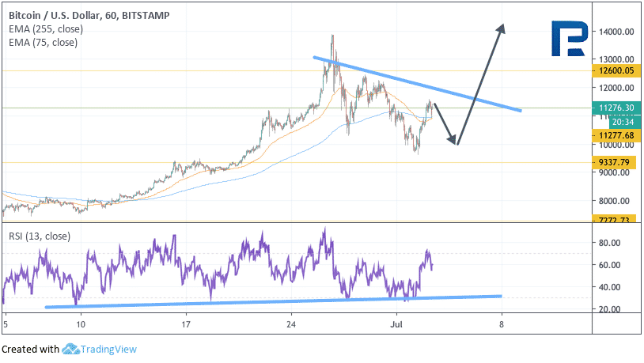The width and height of the screenshot is (644, 363).
Task: Click the TradingView cloud icon
Action: 70,349
